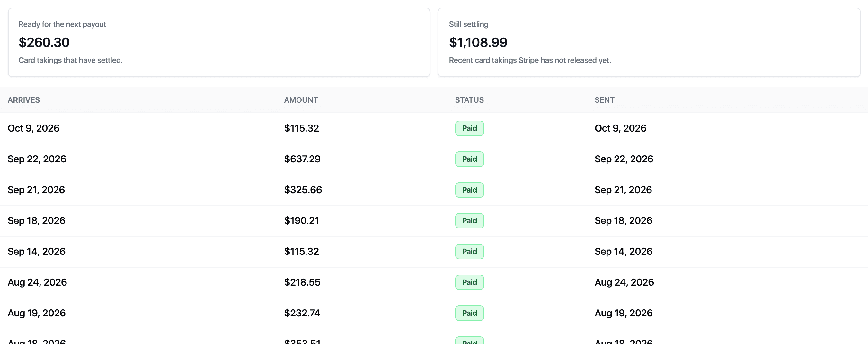Image resolution: width=868 pixels, height=344 pixels.
Task: Click the Sep 14, 2026 sent date
Action: 623,252
